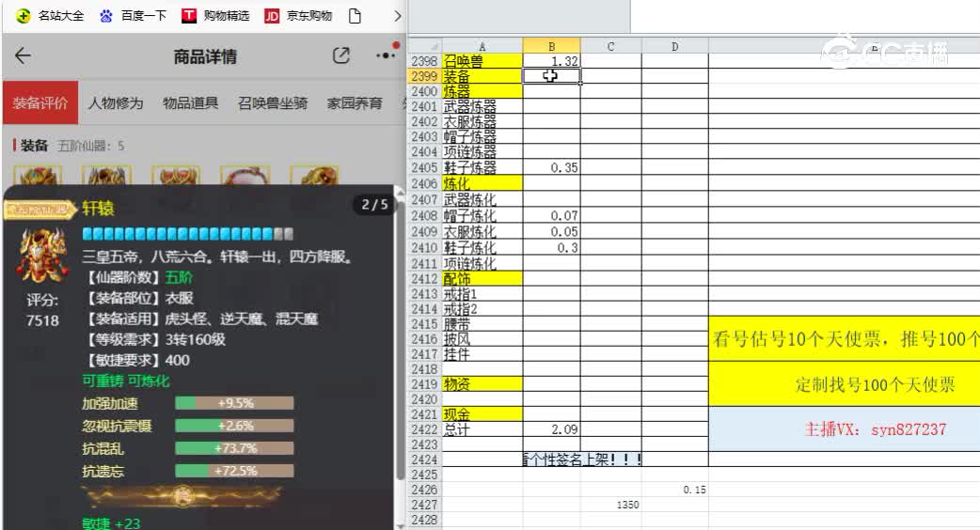Viewport: 980px width, 530px height.
Task: Click the 主播VX: syn827237 cell
Action: [x=845, y=429]
